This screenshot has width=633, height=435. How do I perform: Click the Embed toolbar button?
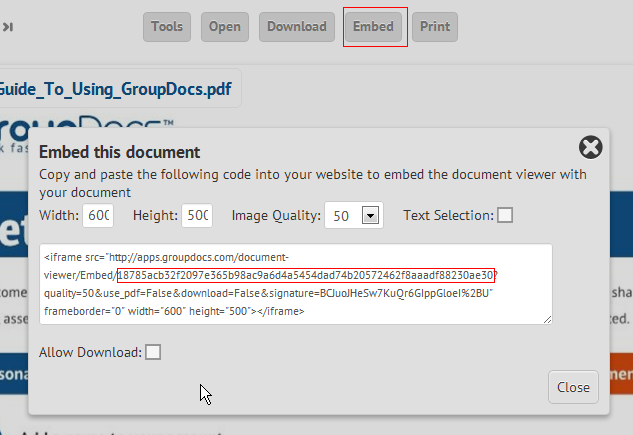pyautogui.click(x=373, y=27)
